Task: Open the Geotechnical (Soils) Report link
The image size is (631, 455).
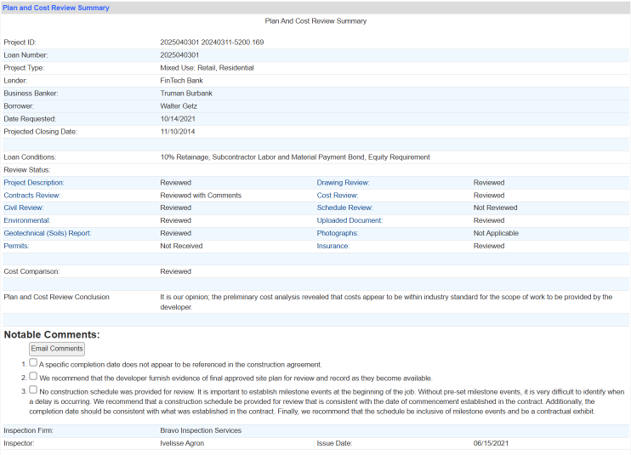Action: tap(47, 233)
